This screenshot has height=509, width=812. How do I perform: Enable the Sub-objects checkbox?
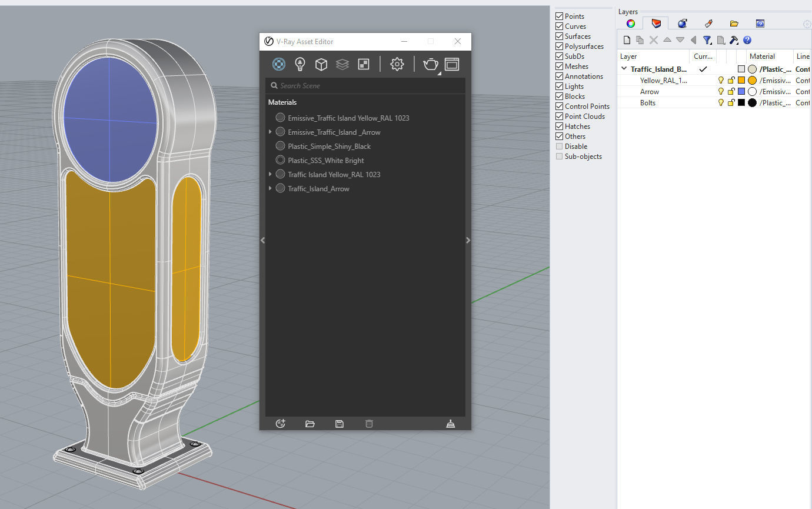coord(560,157)
